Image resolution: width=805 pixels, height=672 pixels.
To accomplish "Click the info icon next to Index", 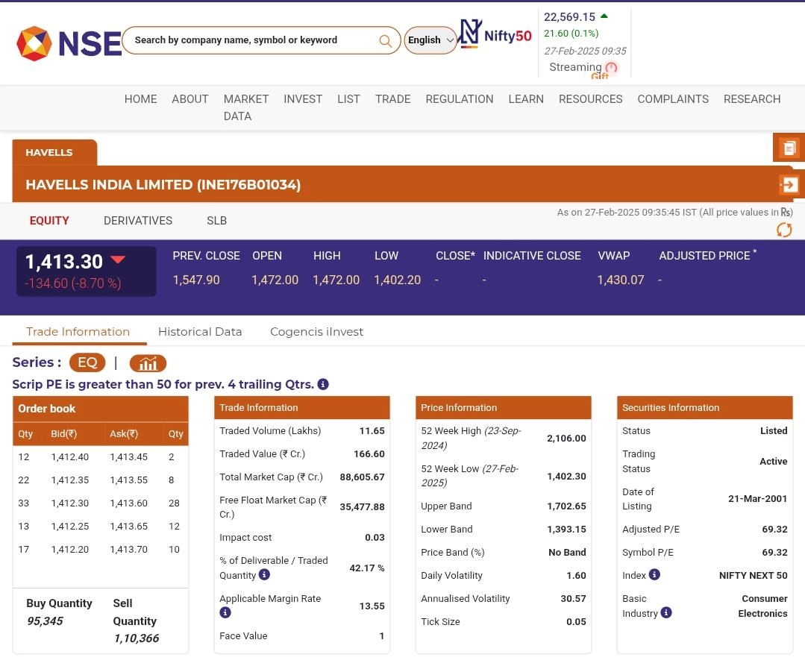I will click(x=654, y=574).
